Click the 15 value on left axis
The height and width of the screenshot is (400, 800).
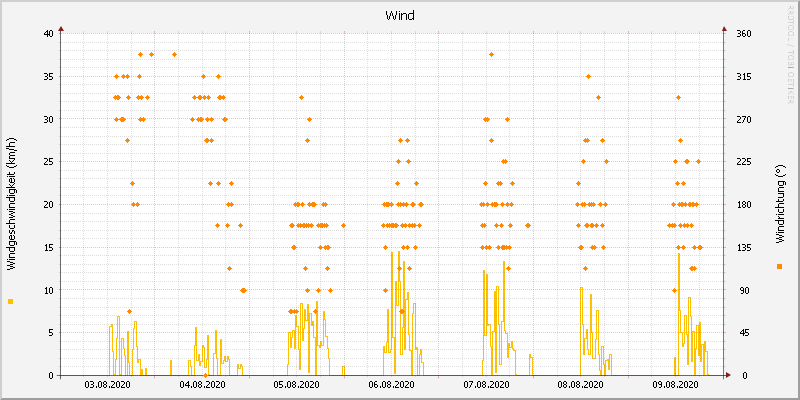point(48,247)
